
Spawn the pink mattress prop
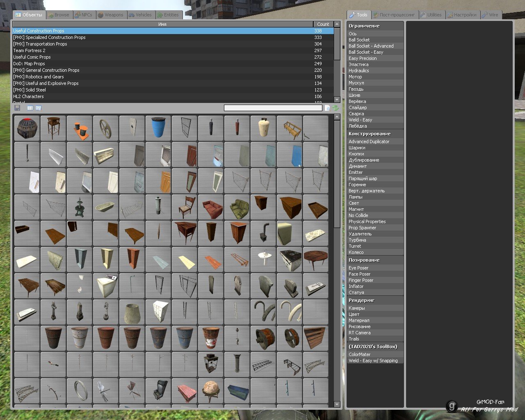coord(184,391)
